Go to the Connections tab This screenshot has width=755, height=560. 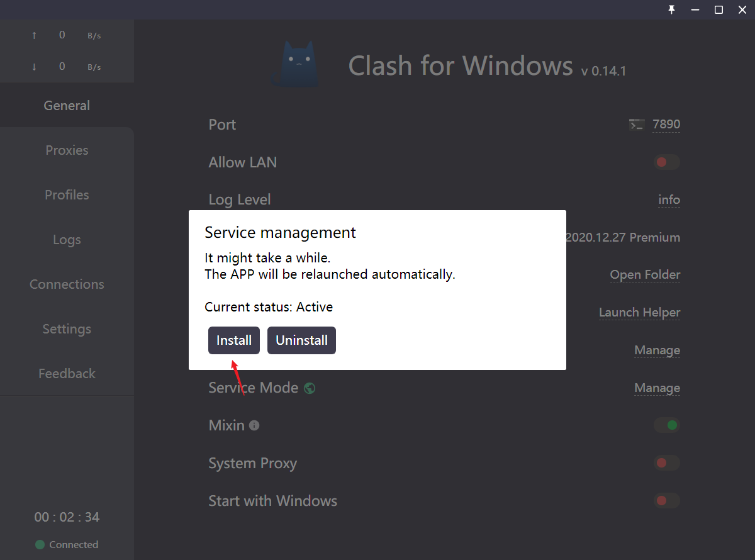67,284
